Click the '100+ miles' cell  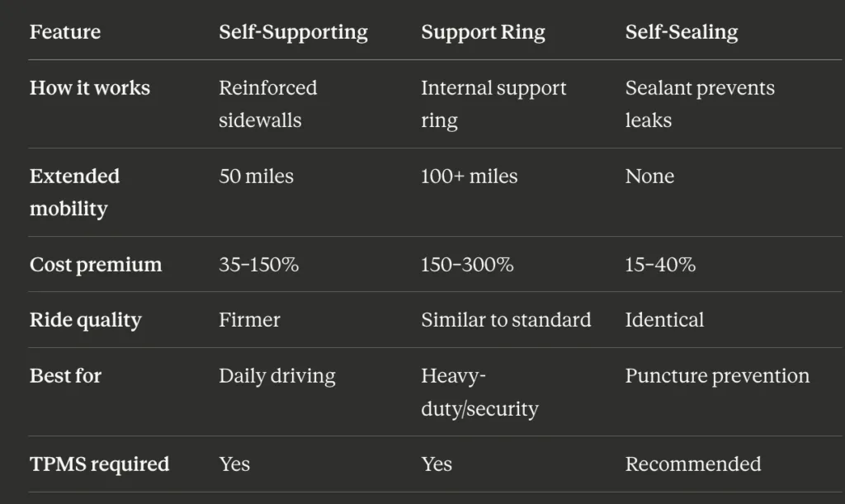[469, 177]
